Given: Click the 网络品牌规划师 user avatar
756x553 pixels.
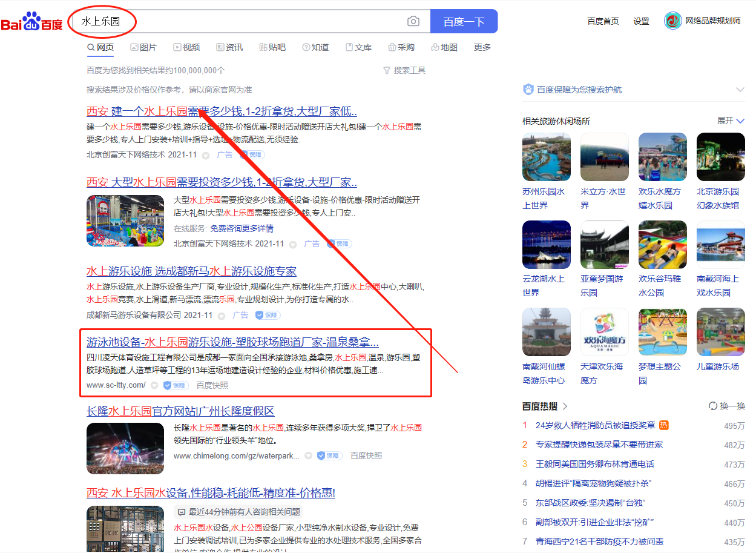Looking at the screenshot, I should tap(672, 21).
